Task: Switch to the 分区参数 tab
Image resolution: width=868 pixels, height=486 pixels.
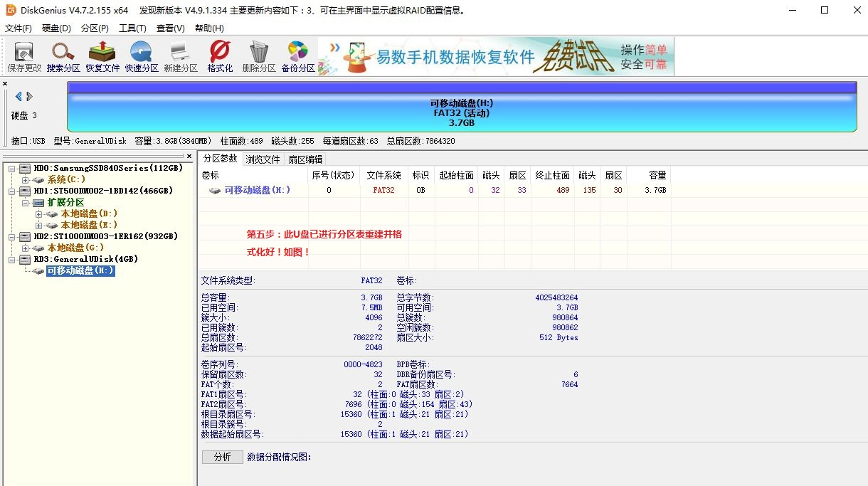Action: pyautogui.click(x=220, y=159)
